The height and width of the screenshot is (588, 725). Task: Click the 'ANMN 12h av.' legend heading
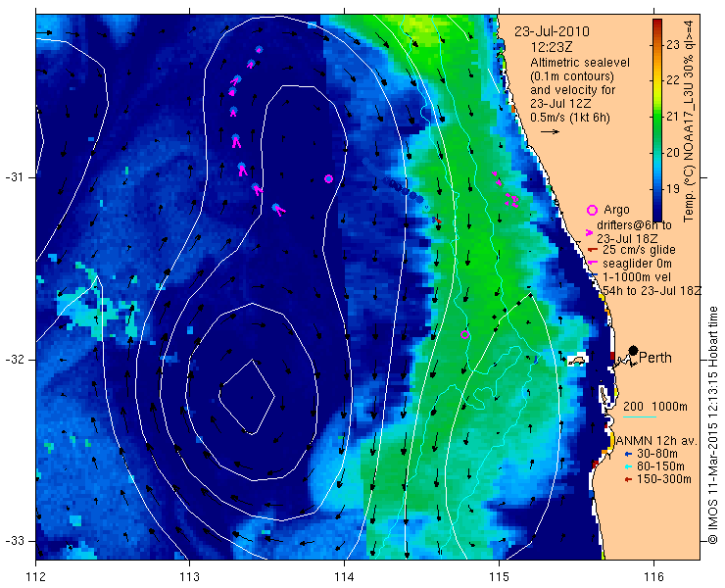point(656,440)
